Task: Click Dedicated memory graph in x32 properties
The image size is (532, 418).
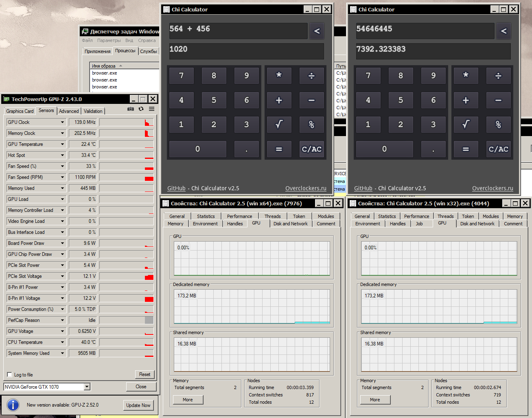Action: (x=439, y=306)
